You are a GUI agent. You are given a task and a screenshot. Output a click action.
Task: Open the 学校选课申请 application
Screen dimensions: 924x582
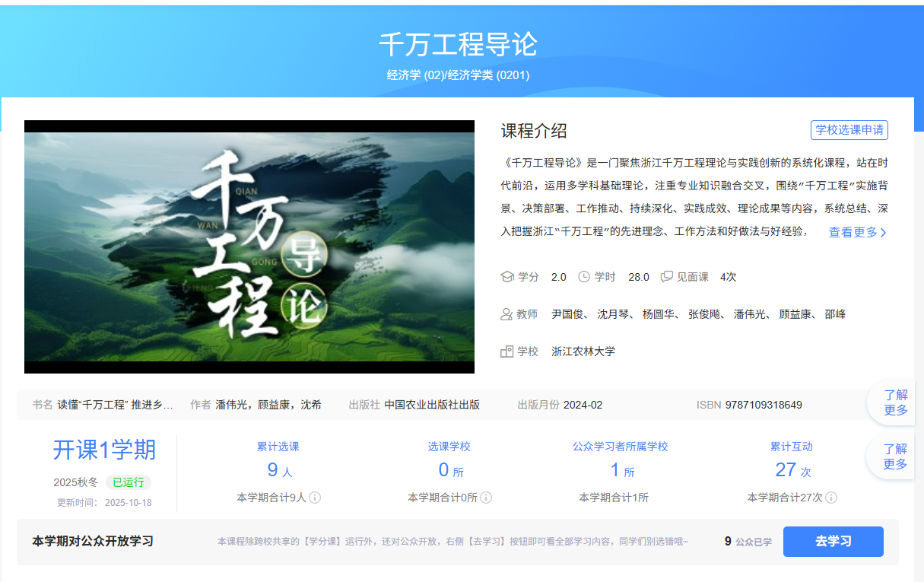click(x=849, y=130)
